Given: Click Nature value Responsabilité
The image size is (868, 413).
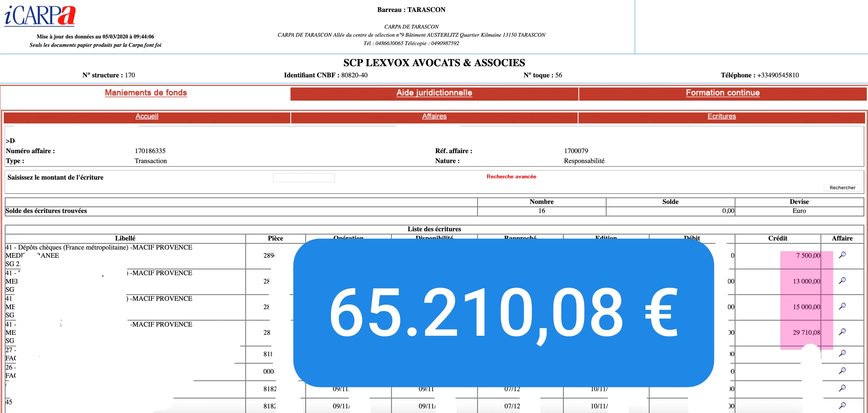Looking at the screenshot, I should pos(584,161).
